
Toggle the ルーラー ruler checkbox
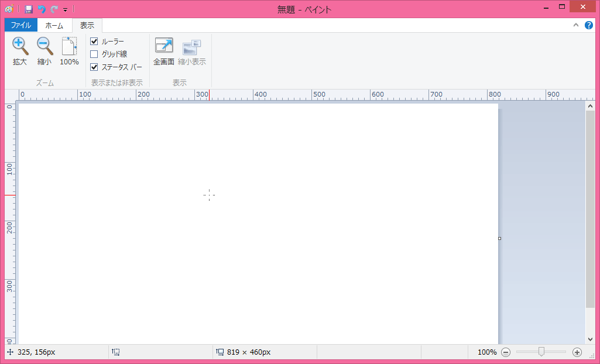[94, 42]
